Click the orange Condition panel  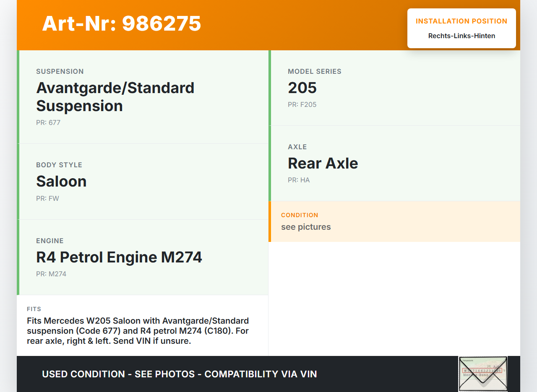(x=394, y=221)
